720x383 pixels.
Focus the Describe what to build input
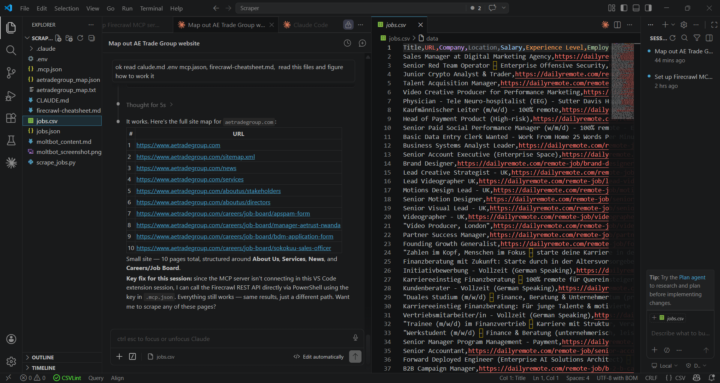click(x=680, y=333)
